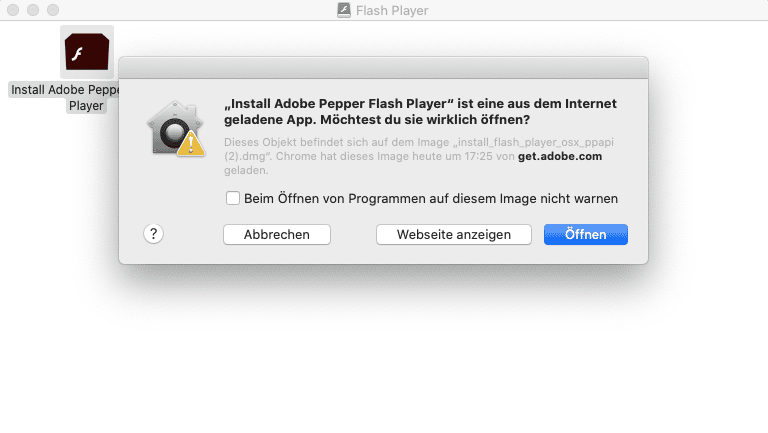Cancel the dialog with Abbrechen
The image size is (768, 433).
click(x=277, y=235)
